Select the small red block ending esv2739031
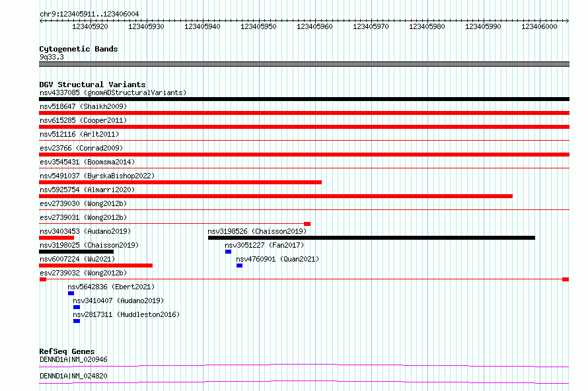This screenshot has width=588, height=391. (x=307, y=224)
